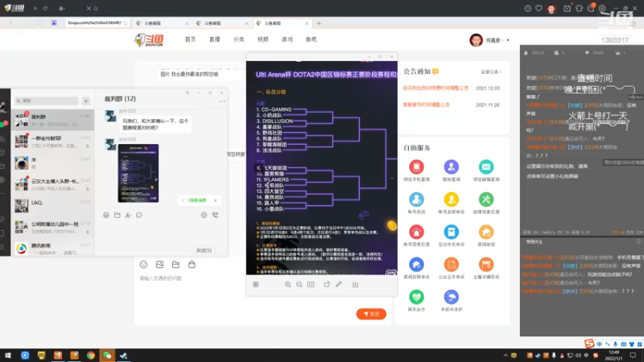Click 全部公告 view all announcements link

491,72
